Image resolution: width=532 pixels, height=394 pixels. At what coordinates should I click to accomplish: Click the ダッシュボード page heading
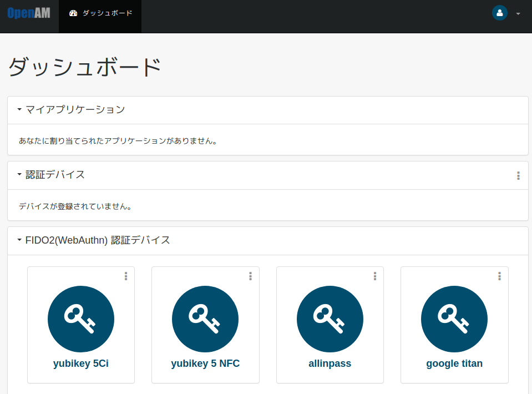[84, 67]
